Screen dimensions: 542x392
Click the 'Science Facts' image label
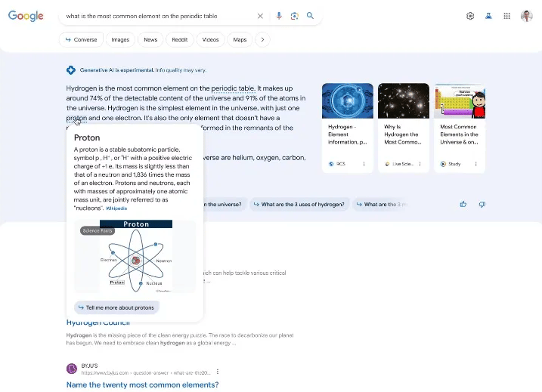coord(98,230)
